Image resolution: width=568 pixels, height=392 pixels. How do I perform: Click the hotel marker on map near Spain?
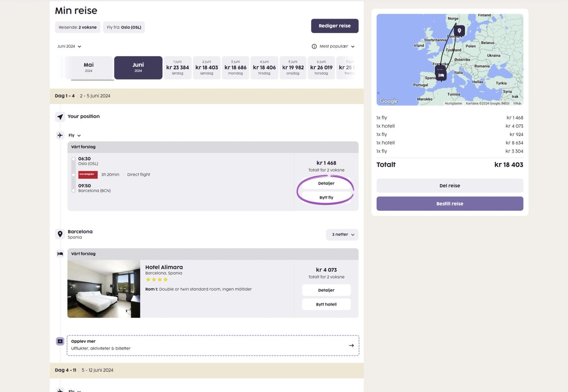click(441, 76)
